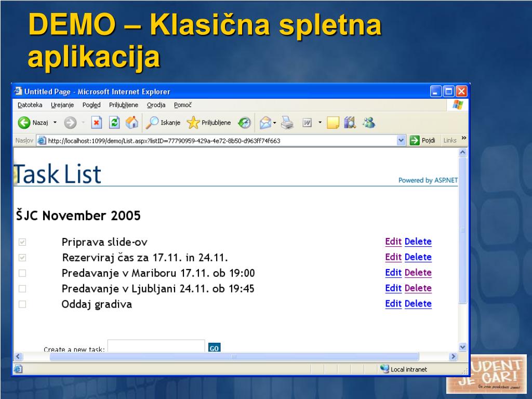The image size is (532, 399).
Task: Click the scroll left arrow
Action: coord(18,356)
